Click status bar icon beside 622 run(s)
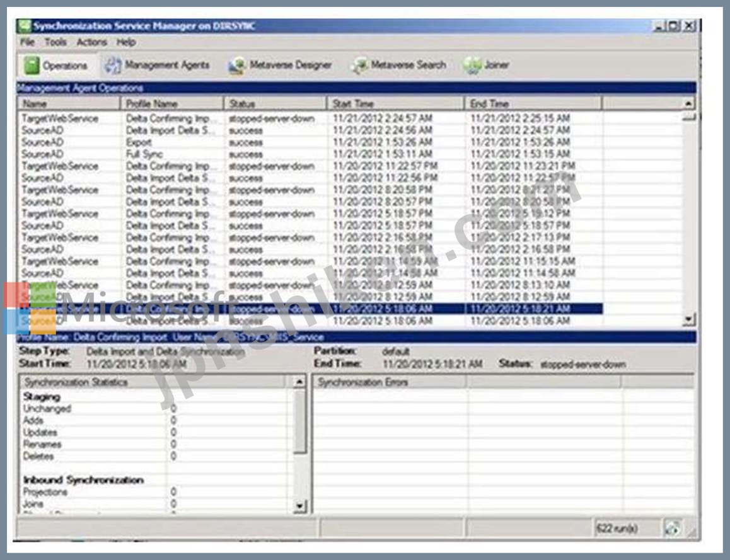 (672, 529)
